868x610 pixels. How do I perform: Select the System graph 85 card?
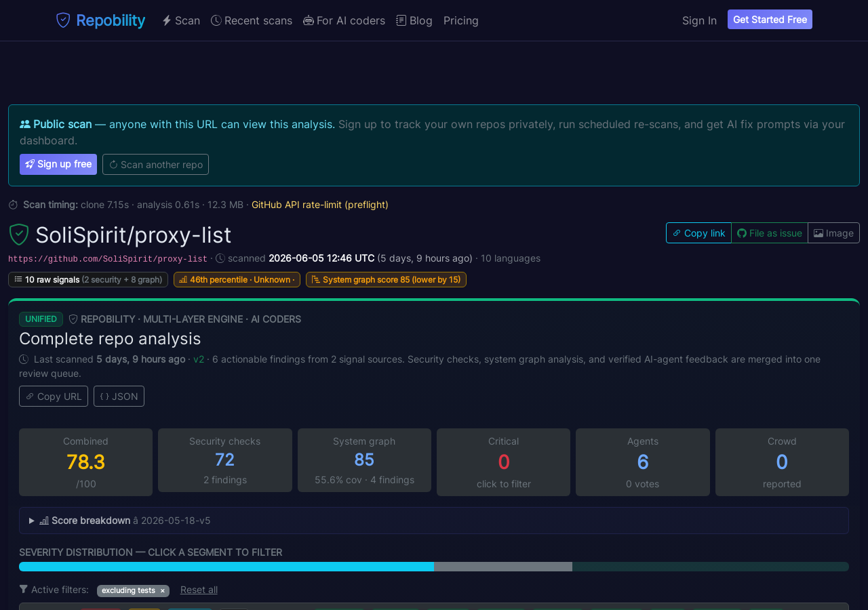(x=364, y=460)
